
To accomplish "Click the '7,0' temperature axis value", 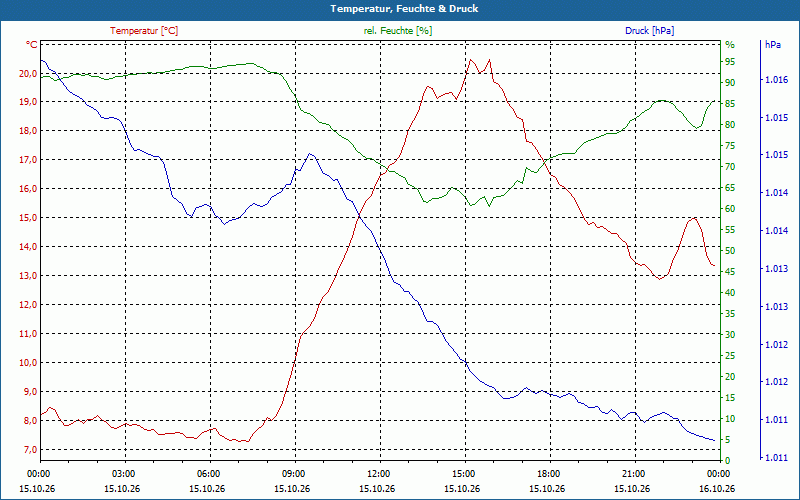I will 30,449.
